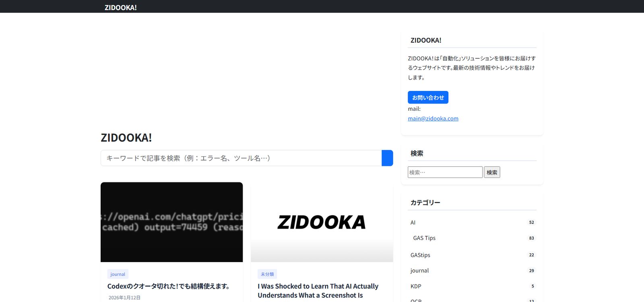
Task: Open article I Was Shocked to Learn That AI
Action: pos(318,291)
